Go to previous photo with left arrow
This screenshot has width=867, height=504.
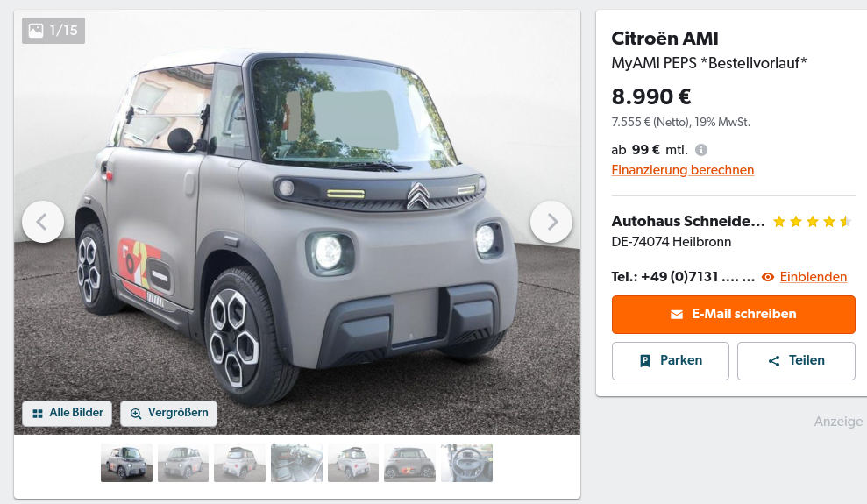pos(43,222)
